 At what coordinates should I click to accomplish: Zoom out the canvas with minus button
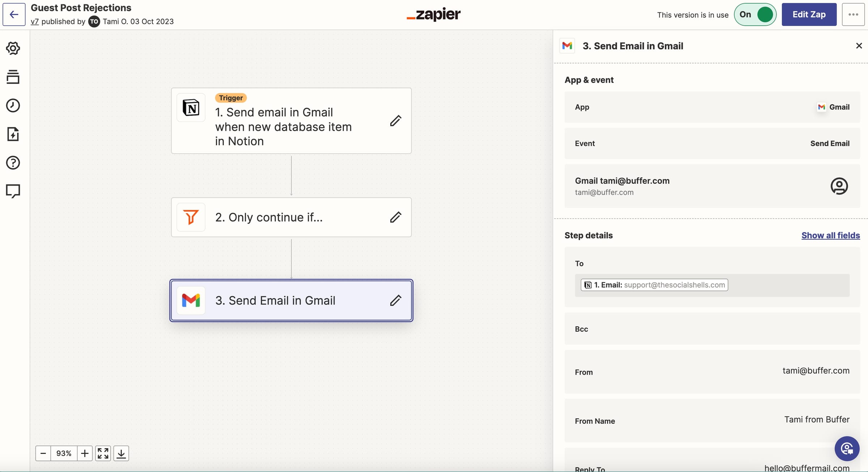(43, 453)
